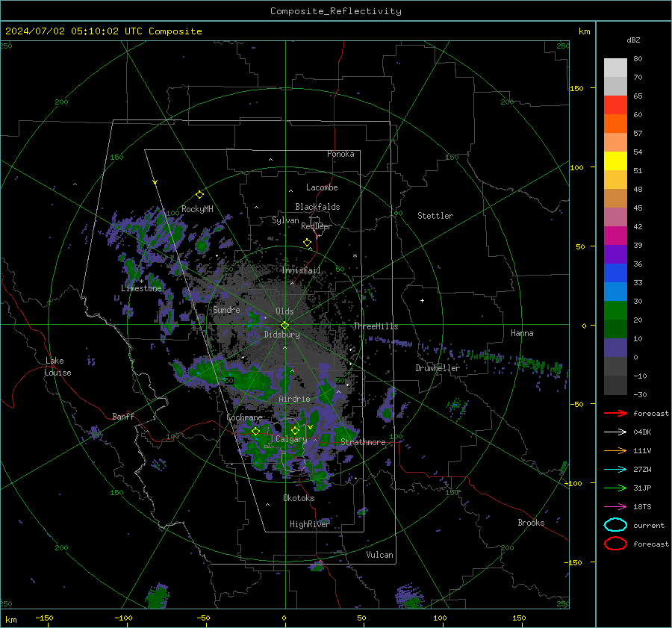Click the orange 111V arrow in legend
Viewport: 672px width, 628px height.
tap(615, 450)
